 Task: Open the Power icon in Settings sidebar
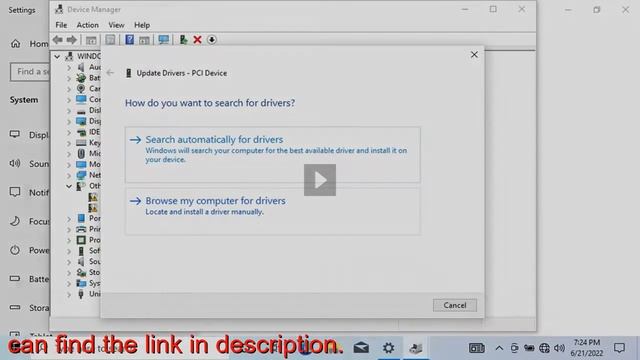(x=15, y=250)
